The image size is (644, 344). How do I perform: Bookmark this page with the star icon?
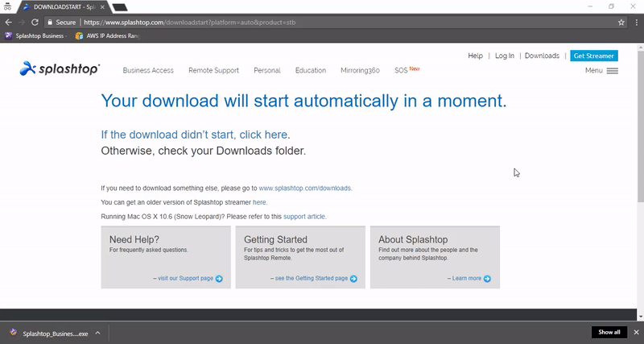(621, 23)
